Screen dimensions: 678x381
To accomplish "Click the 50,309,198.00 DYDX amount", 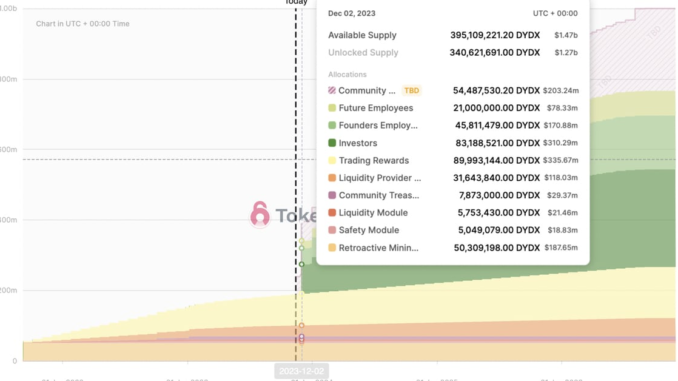I will pyautogui.click(x=497, y=248).
